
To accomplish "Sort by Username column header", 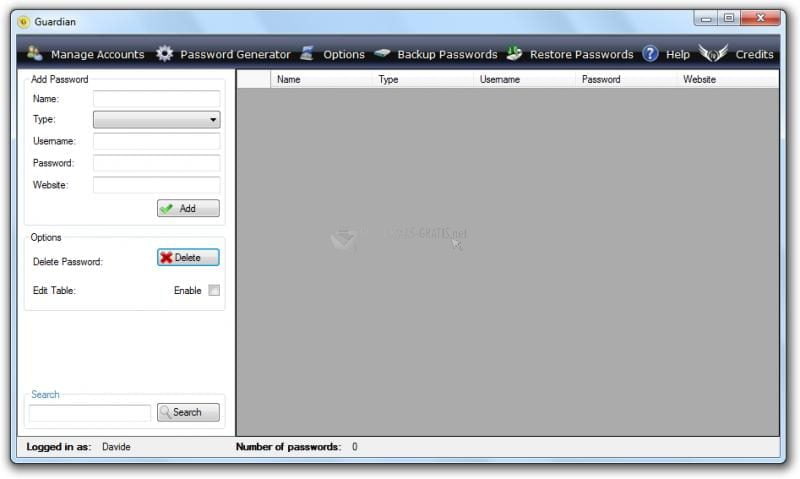I will pos(524,79).
